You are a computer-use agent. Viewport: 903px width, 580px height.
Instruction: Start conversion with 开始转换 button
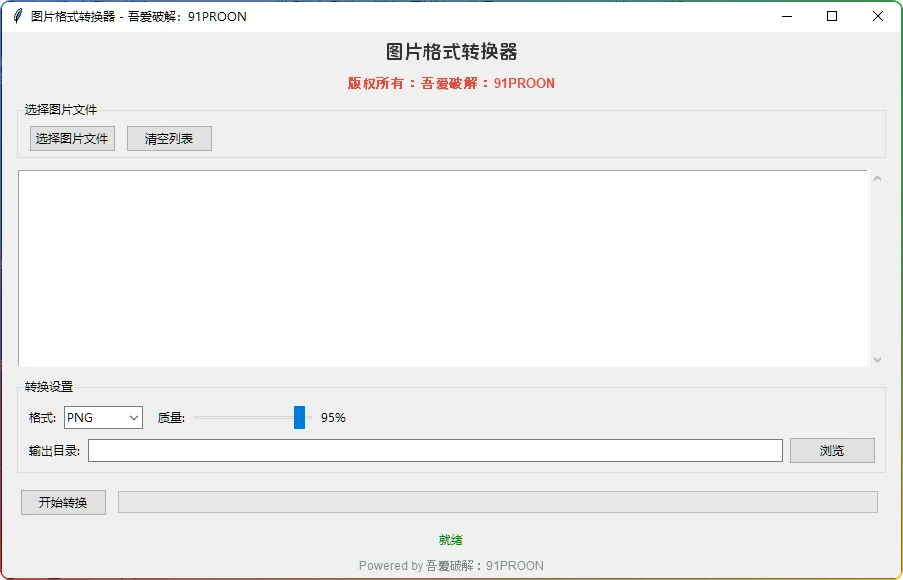pos(63,502)
